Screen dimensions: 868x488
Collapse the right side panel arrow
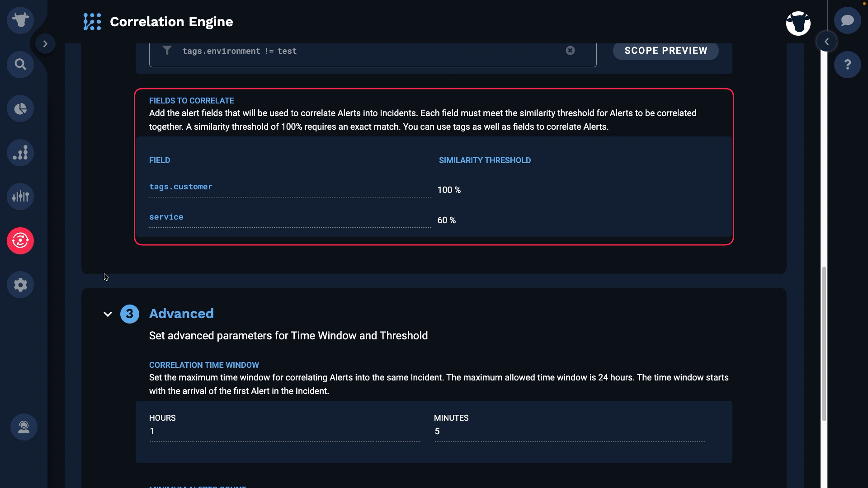point(826,42)
